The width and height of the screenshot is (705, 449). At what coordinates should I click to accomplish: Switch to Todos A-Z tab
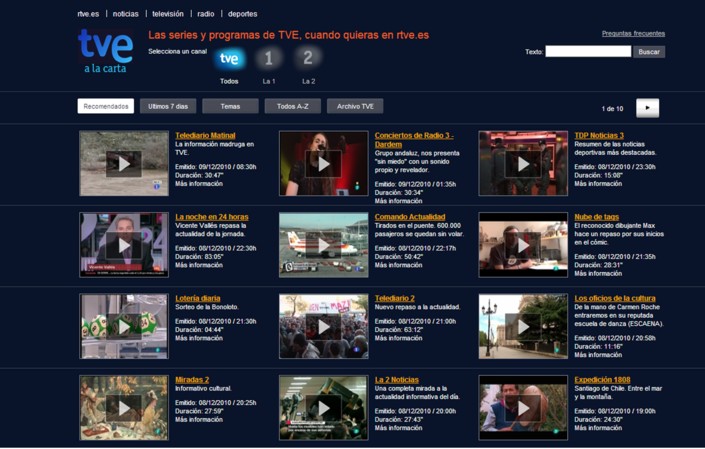(293, 107)
